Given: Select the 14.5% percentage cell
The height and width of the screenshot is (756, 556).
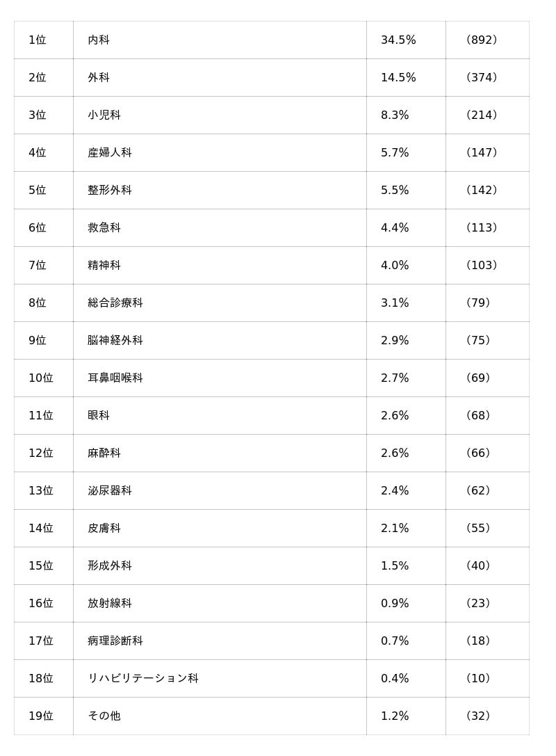Looking at the screenshot, I should point(398,78).
